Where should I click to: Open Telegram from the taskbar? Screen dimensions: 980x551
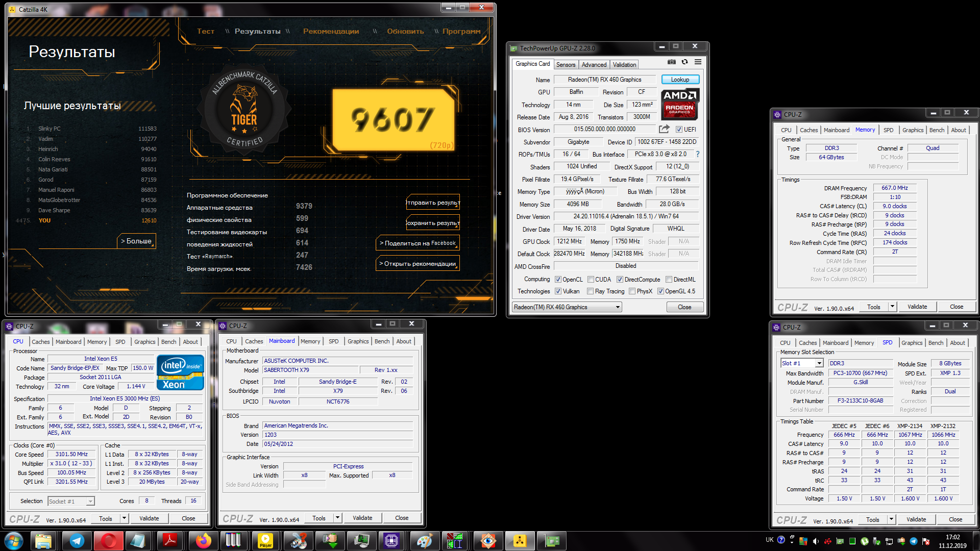click(77, 541)
